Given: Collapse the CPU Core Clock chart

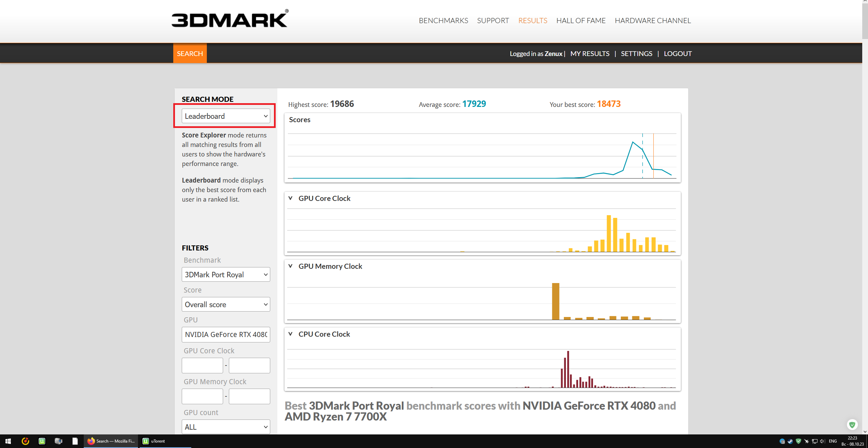Looking at the screenshot, I should [x=290, y=334].
